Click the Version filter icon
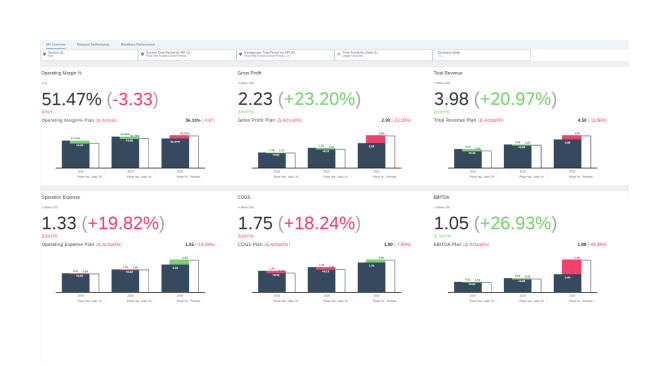669x366 pixels. point(44,54)
